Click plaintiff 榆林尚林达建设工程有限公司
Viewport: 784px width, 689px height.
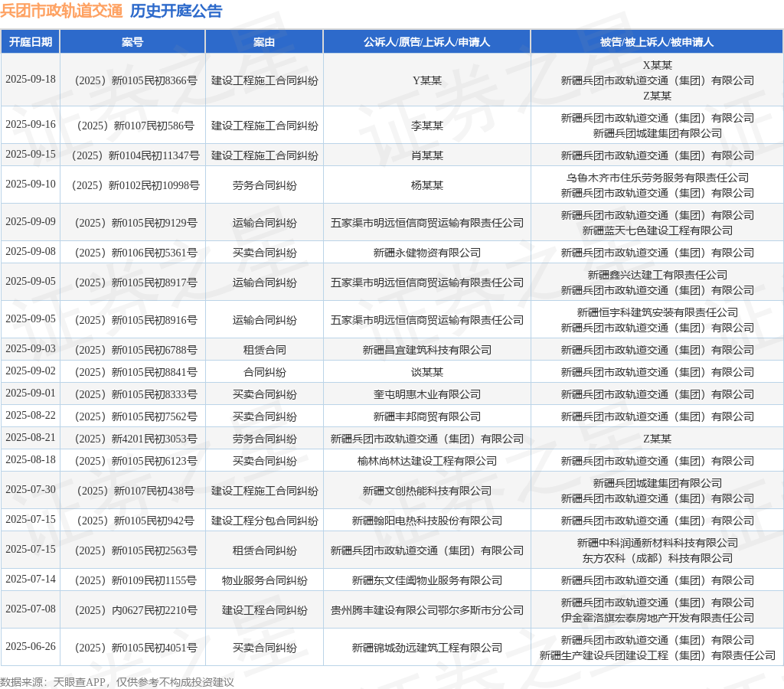(427, 461)
